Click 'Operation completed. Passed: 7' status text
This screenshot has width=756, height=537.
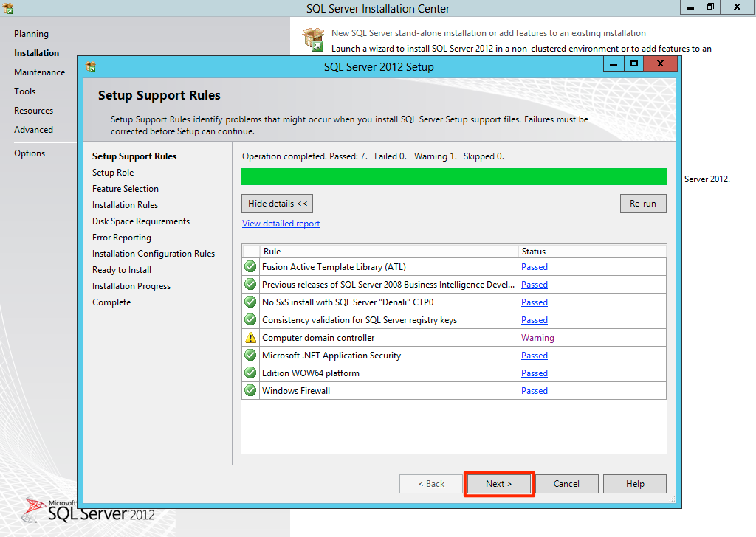click(x=305, y=156)
